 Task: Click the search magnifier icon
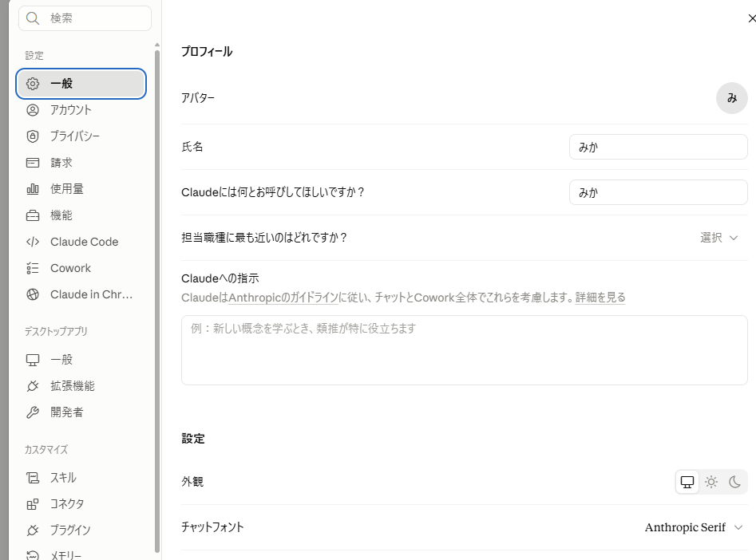tap(33, 18)
